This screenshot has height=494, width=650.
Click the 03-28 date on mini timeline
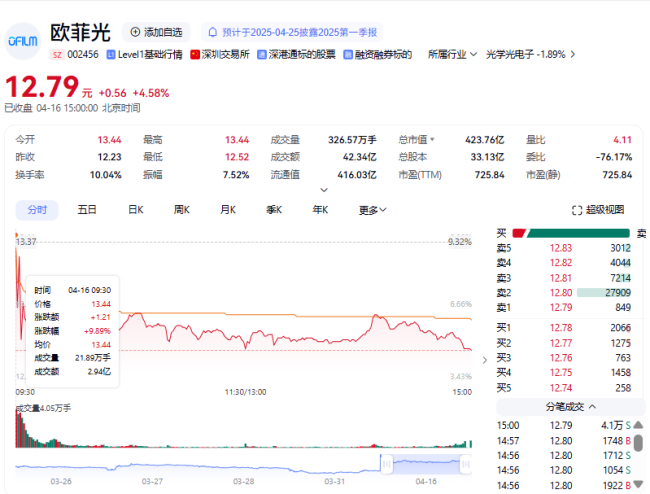tap(243, 482)
